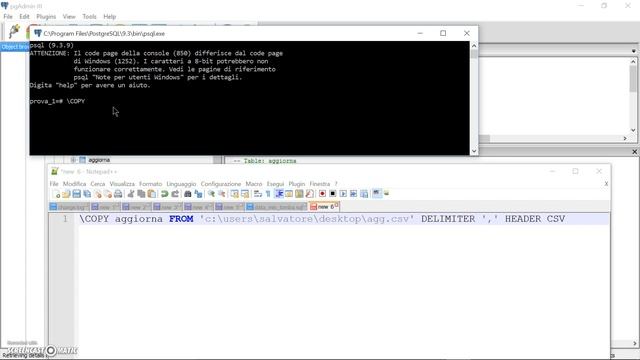Open the Plugin menu in Notepad++
The height and width of the screenshot is (360, 640).
[297, 184]
